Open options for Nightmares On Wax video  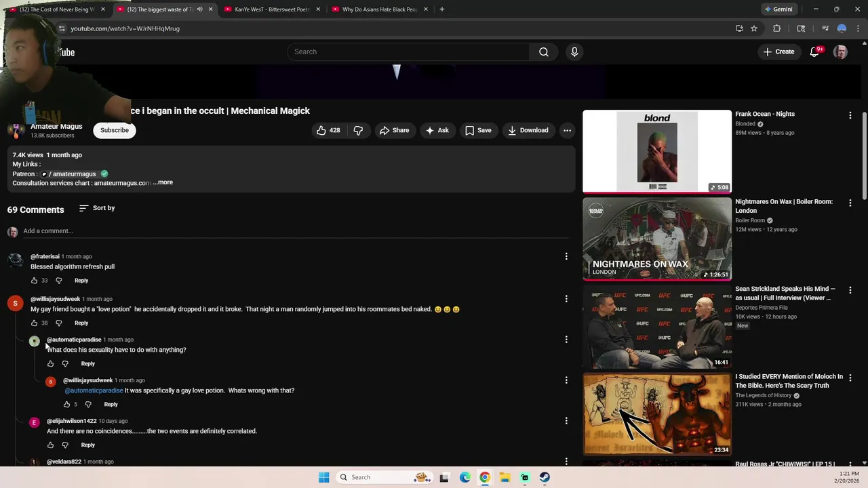pyautogui.click(x=850, y=203)
